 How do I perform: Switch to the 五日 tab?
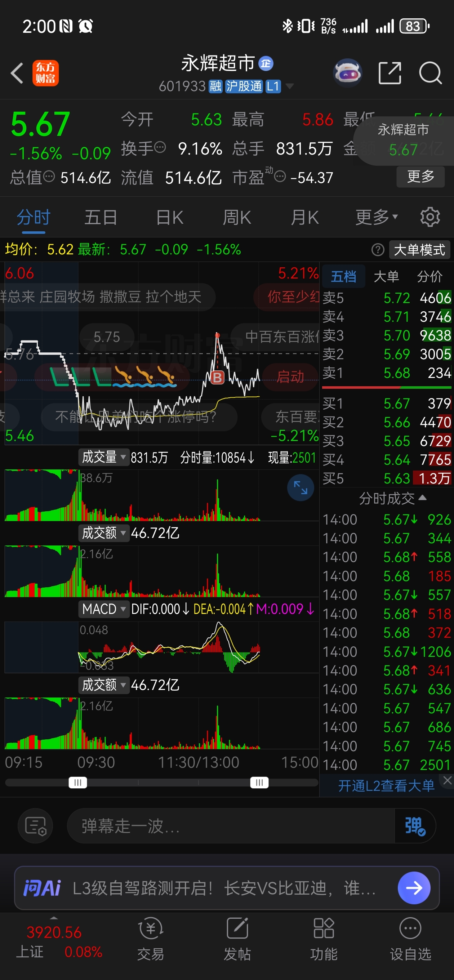(x=101, y=217)
